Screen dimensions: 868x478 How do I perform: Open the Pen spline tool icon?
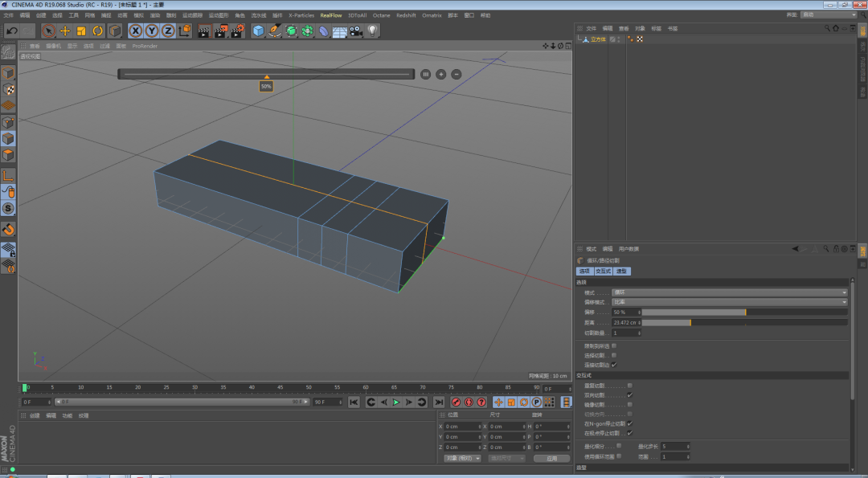coord(275,31)
